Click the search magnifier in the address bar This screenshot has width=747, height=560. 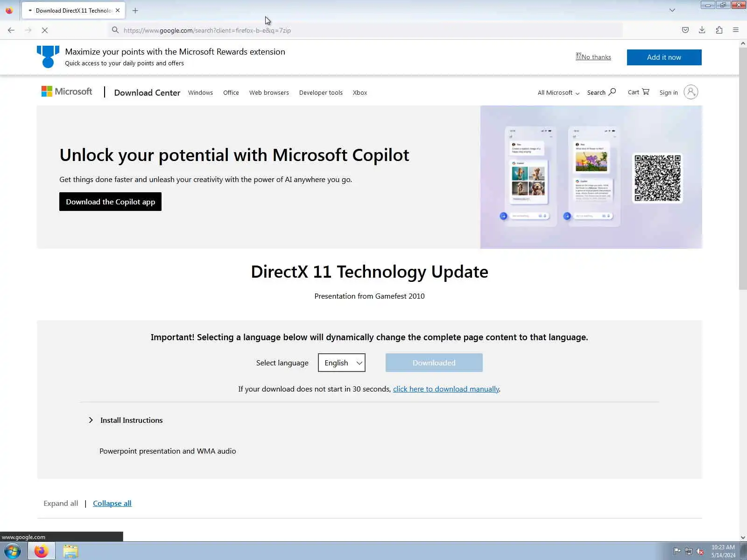(x=115, y=30)
